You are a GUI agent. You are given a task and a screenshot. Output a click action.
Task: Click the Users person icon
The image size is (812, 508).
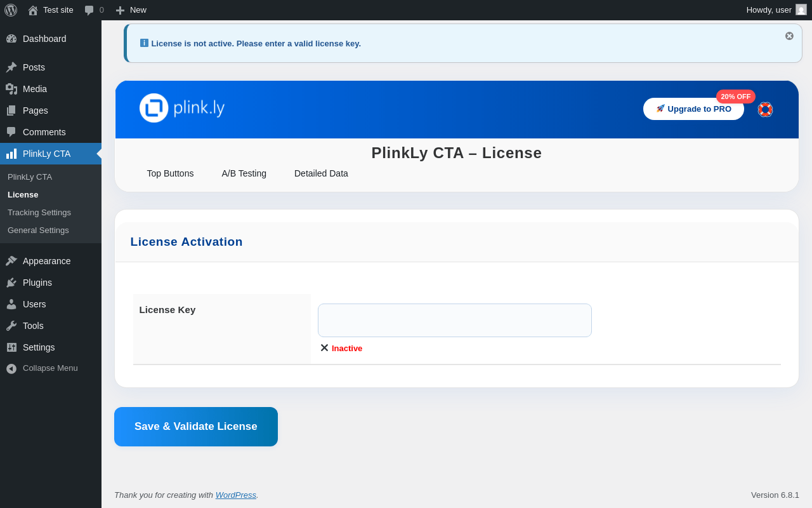[x=11, y=304]
